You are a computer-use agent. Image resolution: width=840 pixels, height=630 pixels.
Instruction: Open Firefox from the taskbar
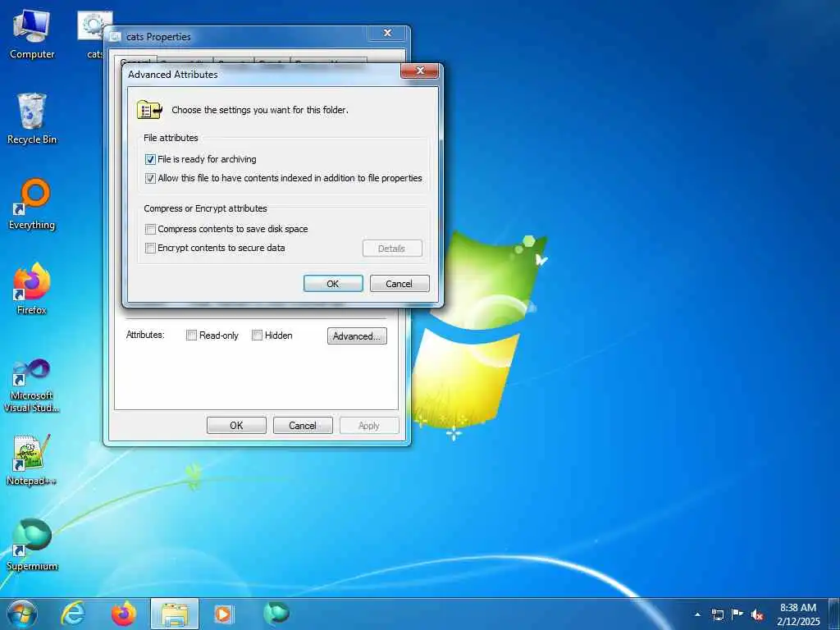124,614
